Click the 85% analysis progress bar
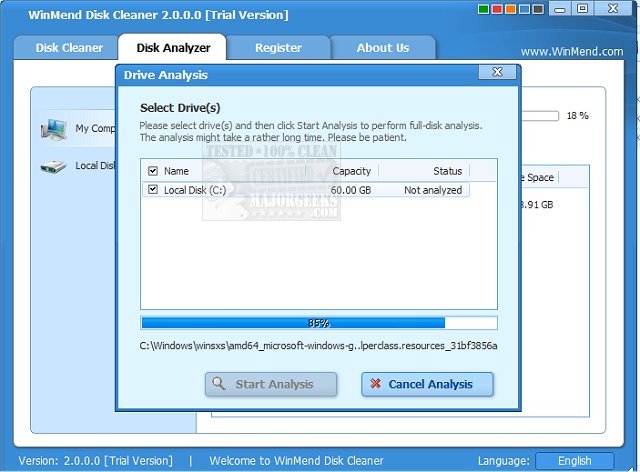The image size is (640, 472). (319, 323)
